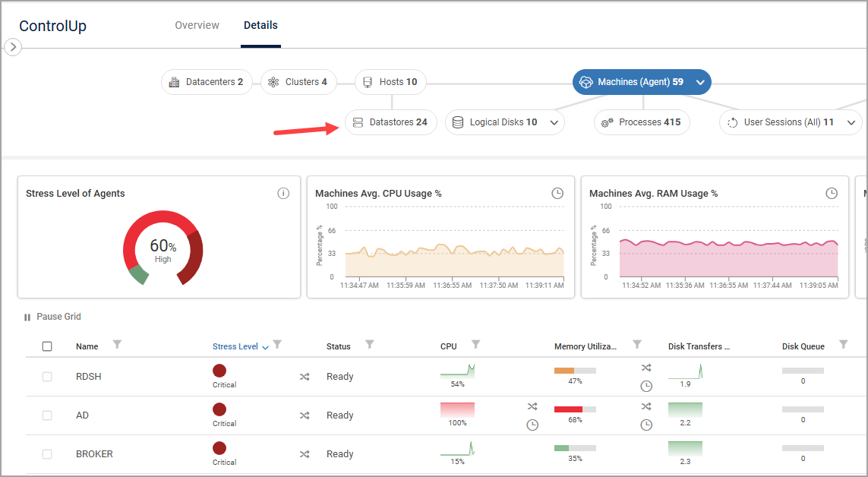
Task: Open filter for Status column
Action: (369, 345)
